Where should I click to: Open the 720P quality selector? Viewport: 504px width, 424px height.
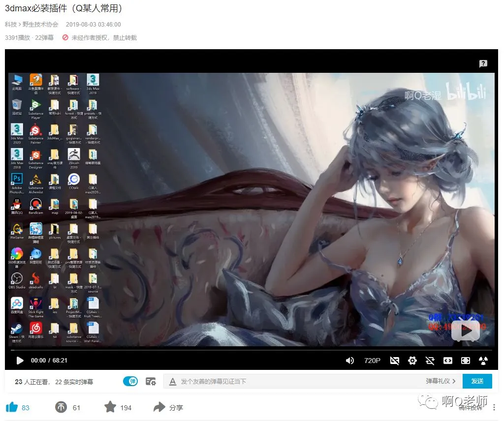(372, 361)
